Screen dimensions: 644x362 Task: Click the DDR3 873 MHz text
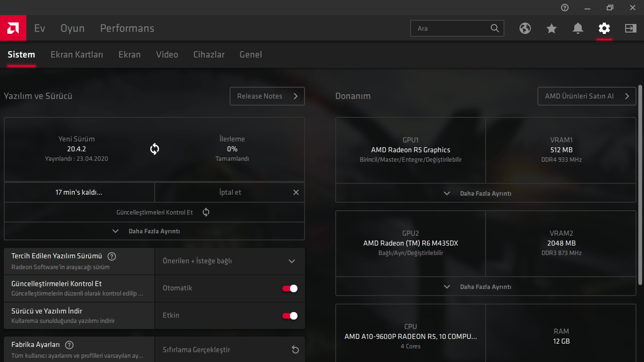point(561,253)
